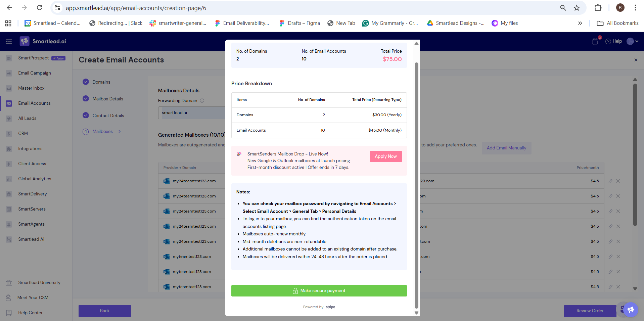Reload the page with the refresh icon

[39, 8]
